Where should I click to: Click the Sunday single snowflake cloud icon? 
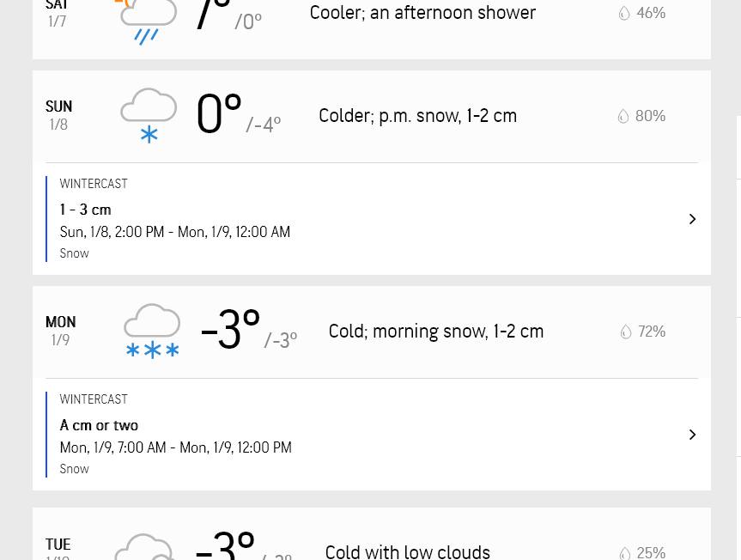click(149, 115)
